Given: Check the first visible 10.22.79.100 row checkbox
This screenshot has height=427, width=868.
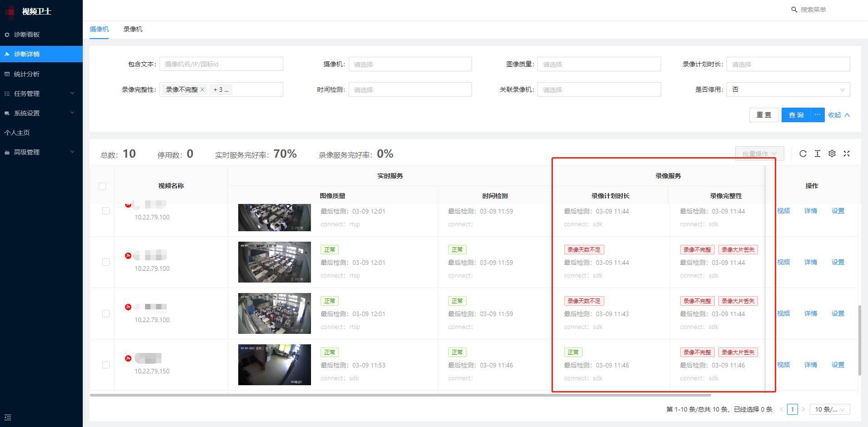Looking at the screenshot, I should (106, 211).
